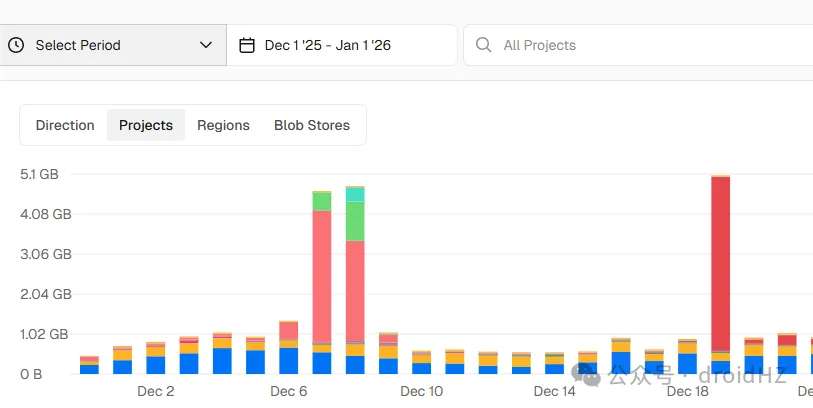Click the 5.1 GB y-axis label
Screen dimensions: 813x408
tap(39, 174)
